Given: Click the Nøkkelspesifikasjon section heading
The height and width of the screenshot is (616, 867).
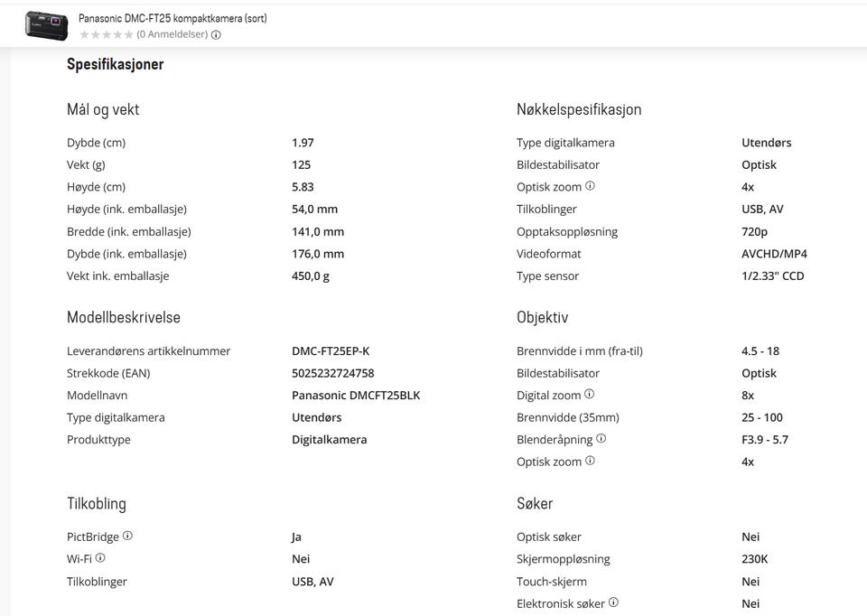Looking at the screenshot, I should coord(579,109).
